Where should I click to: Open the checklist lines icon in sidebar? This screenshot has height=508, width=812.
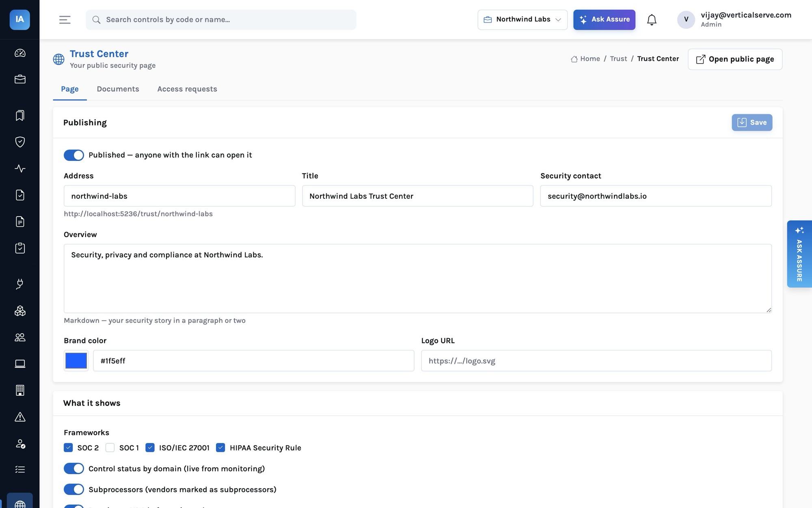(20, 469)
